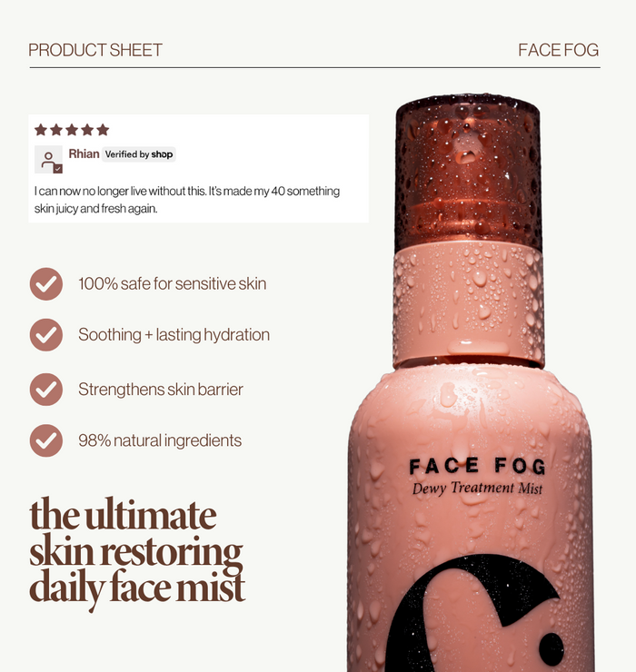Viewport: 636px width, 672px height.
Task: Click Rhian's user avatar icon
Action: pos(48,160)
